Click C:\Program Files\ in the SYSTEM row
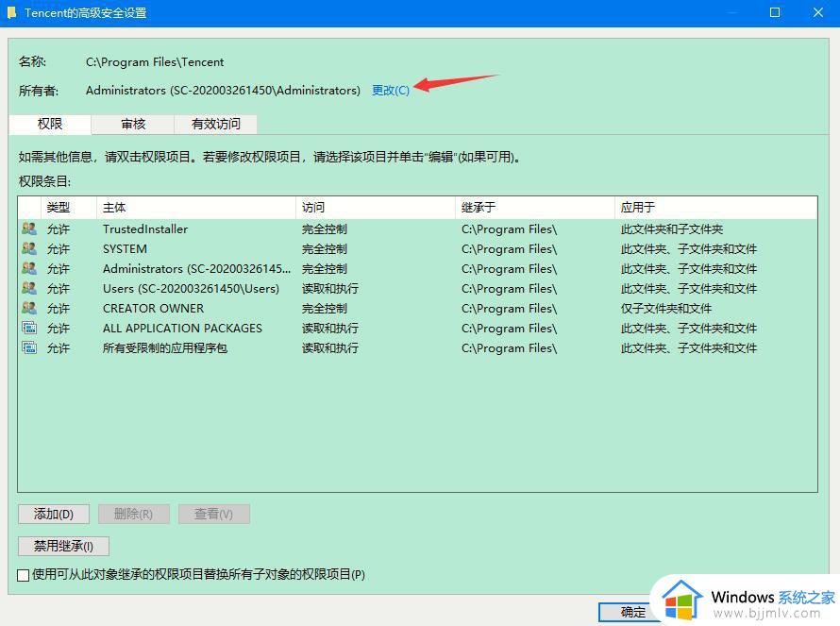 pyautogui.click(x=509, y=249)
